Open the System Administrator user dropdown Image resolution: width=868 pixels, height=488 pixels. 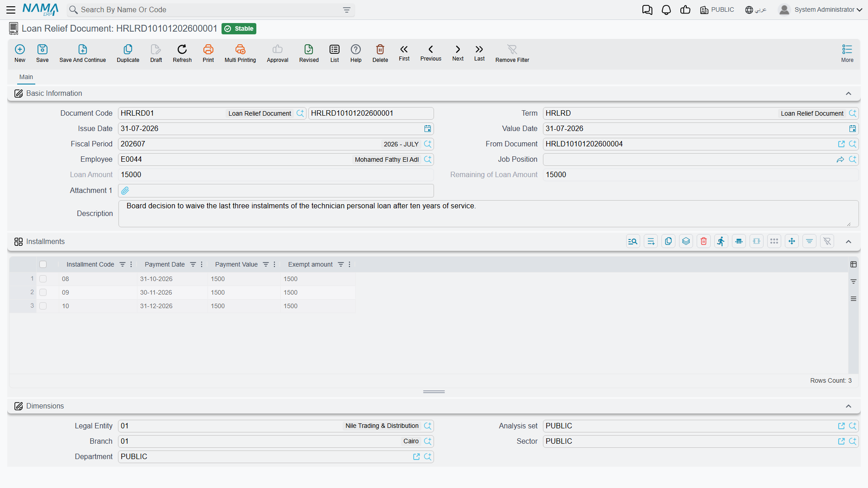coord(821,9)
